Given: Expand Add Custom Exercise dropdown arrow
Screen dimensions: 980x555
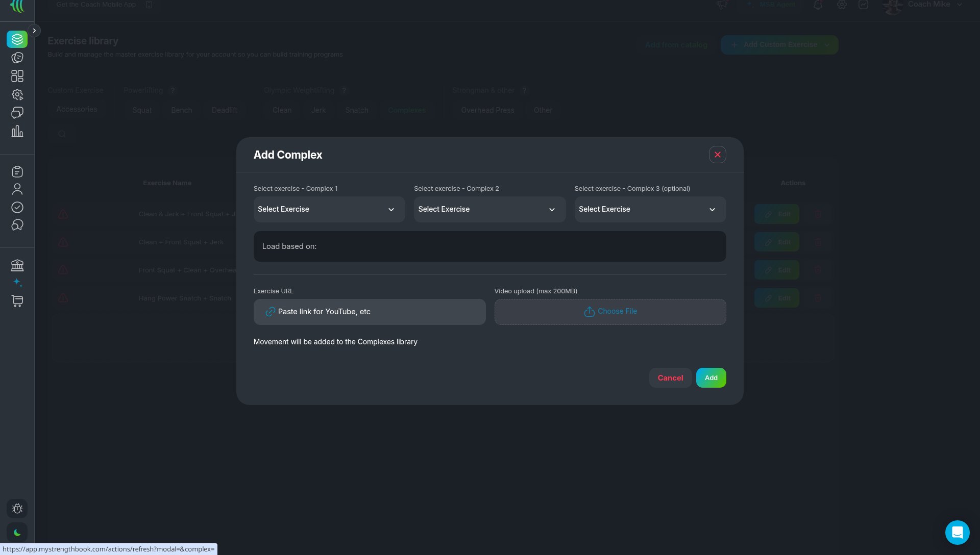Looking at the screenshot, I should [x=827, y=45].
